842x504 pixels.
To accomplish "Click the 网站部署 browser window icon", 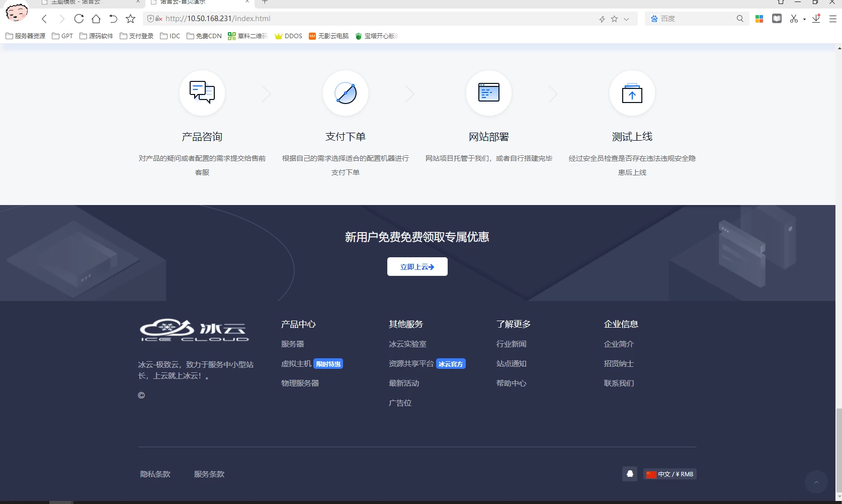I will pyautogui.click(x=488, y=93).
